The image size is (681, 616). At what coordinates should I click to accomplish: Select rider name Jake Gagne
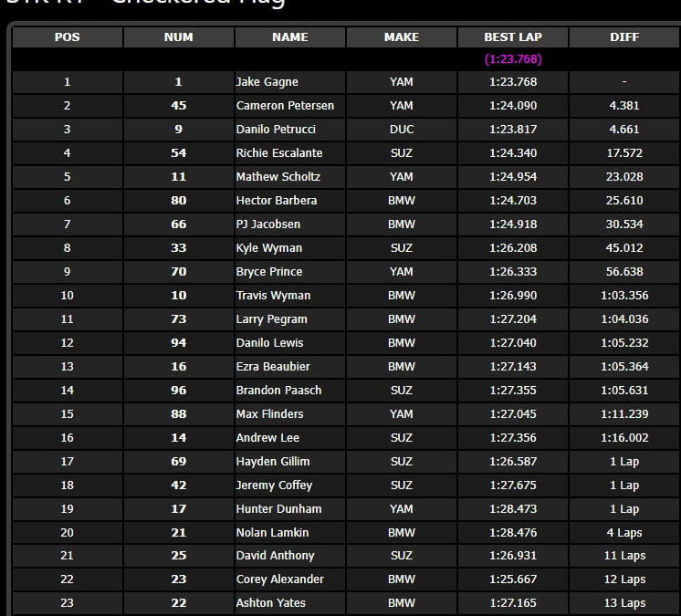(267, 82)
